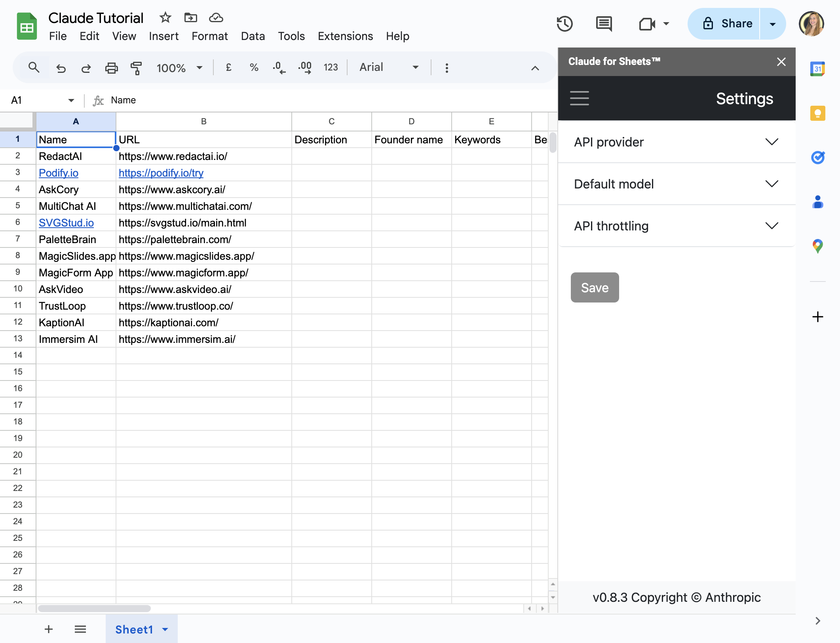This screenshot has width=840, height=643.
Task: Move document to folder icon
Action: (191, 17)
